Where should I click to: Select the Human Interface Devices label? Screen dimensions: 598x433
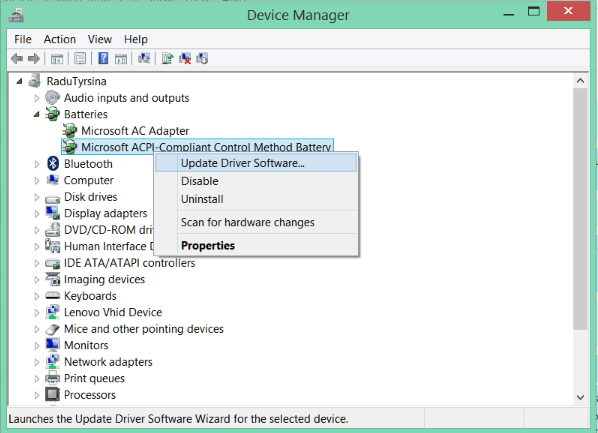point(109,246)
